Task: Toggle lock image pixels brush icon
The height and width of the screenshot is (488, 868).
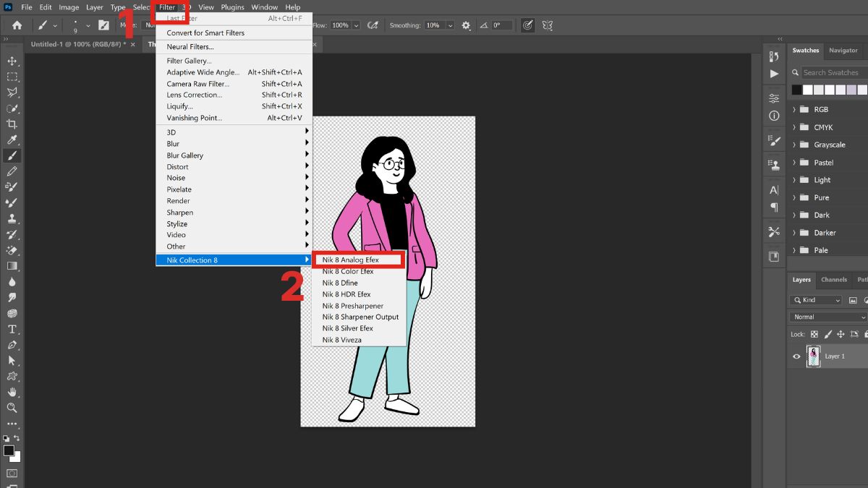Action: coord(827,334)
